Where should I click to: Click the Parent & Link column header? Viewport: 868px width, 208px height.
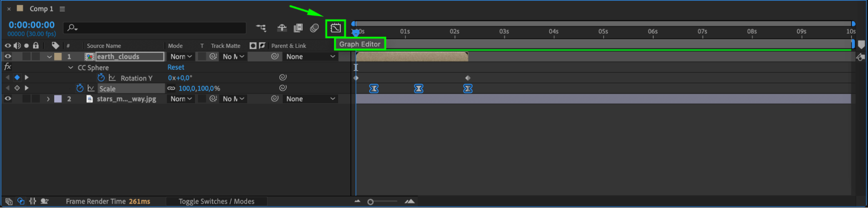point(289,45)
